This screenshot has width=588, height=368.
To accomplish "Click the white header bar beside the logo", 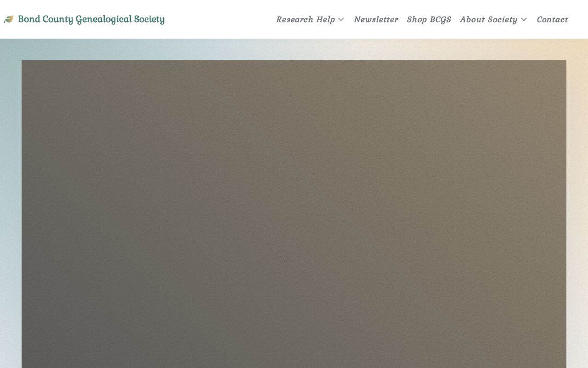I will (x=220, y=19).
